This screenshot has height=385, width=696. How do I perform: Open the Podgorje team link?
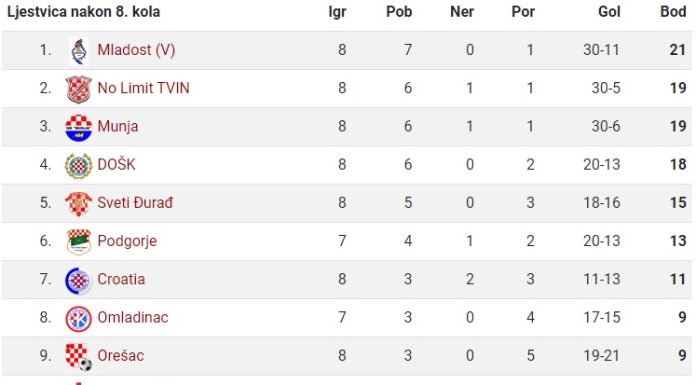point(127,241)
